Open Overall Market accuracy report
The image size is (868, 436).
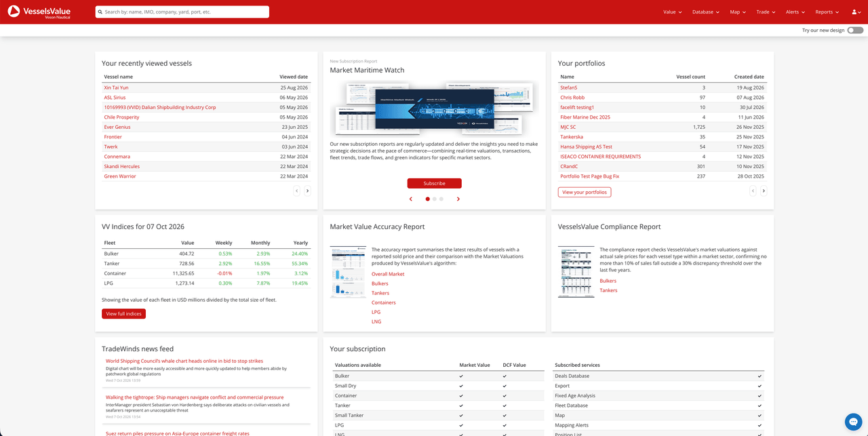(x=388, y=274)
